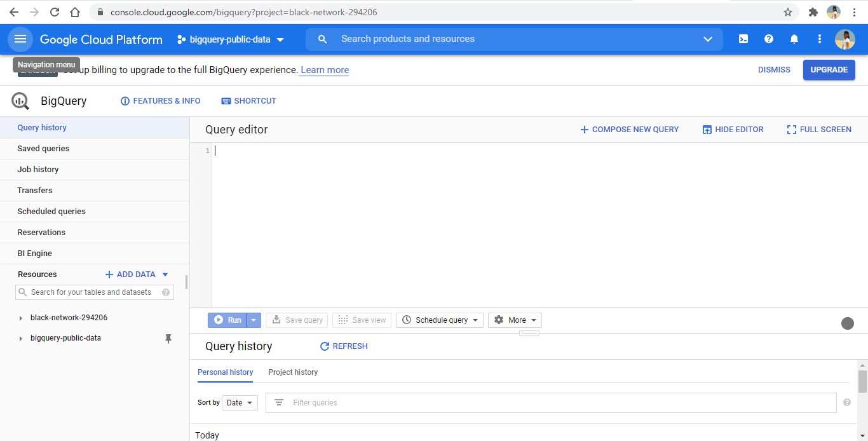Viewport: 868px width, 441px height.
Task: Switch to the Project history tab
Action: click(x=293, y=372)
